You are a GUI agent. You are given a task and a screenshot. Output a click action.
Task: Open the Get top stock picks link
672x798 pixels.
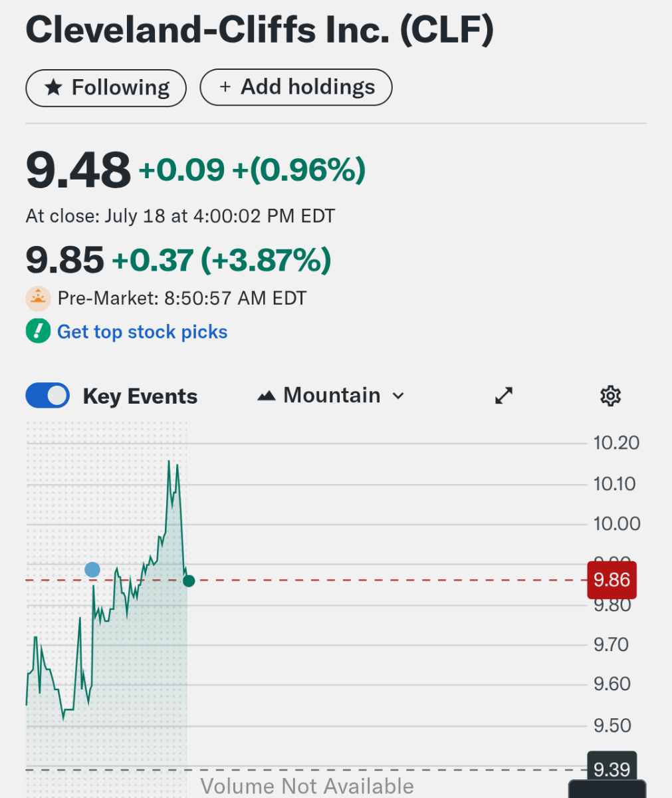(142, 332)
